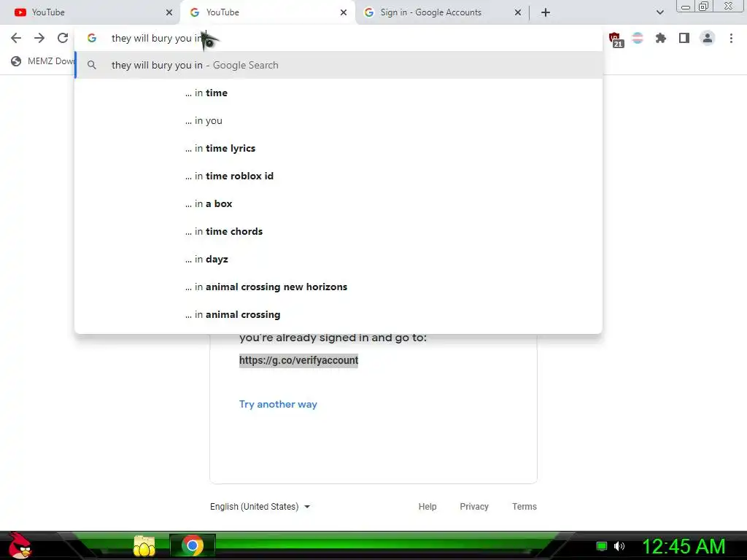The image size is (747, 560).
Task: Open the https://g.co/verifyaccount link text
Action: (x=298, y=360)
